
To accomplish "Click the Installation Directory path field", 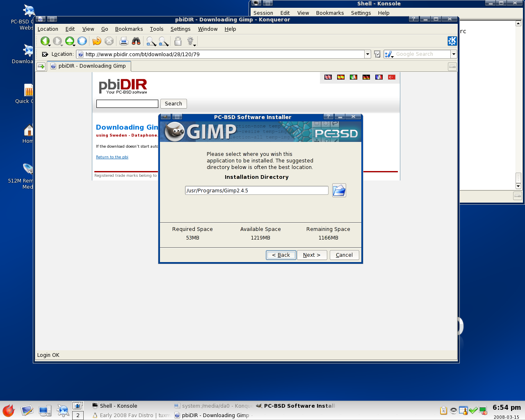I will (x=257, y=190).
